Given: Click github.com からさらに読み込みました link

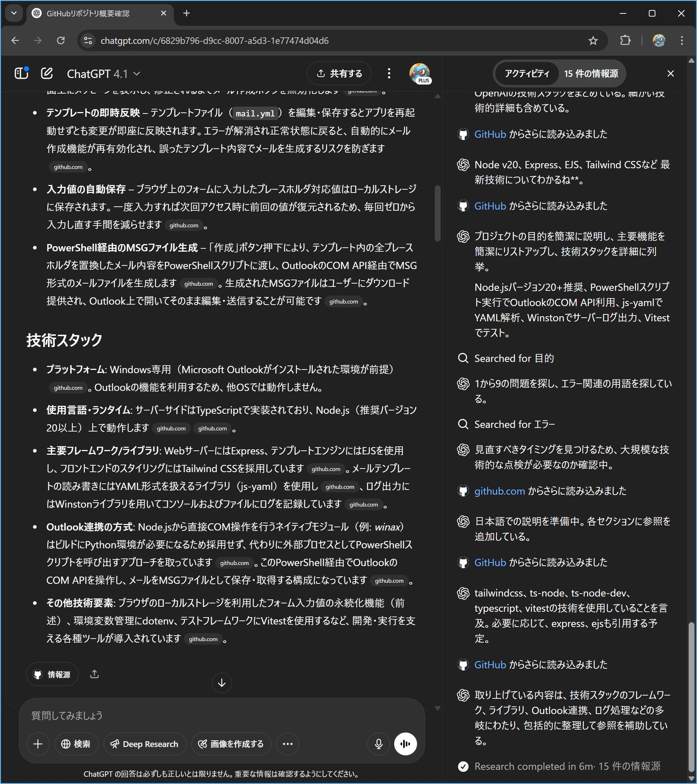Looking at the screenshot, I should point(499,491).
